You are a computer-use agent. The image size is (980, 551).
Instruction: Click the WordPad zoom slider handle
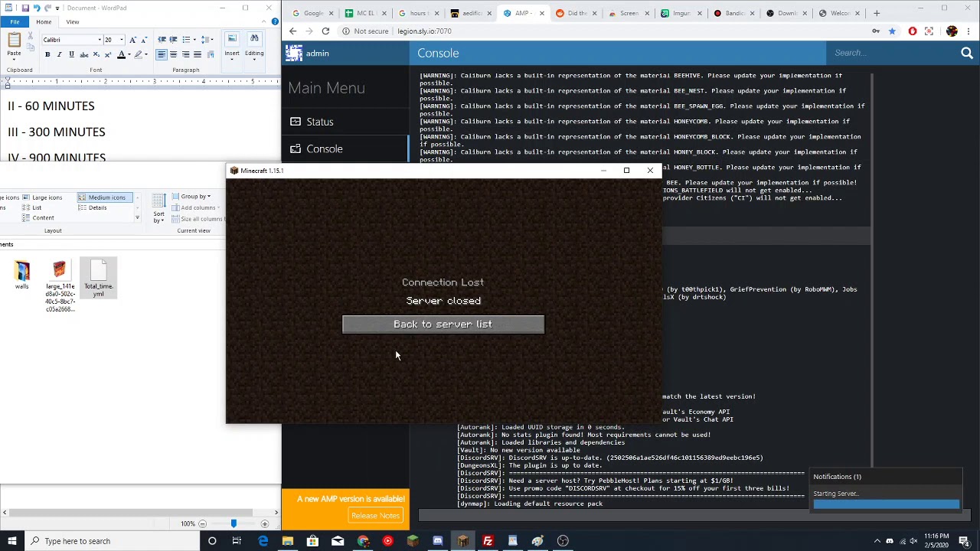click(x=234, y=523)
